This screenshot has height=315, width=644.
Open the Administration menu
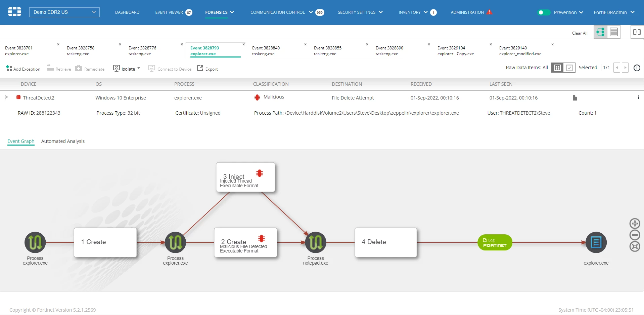pos(467,12)
